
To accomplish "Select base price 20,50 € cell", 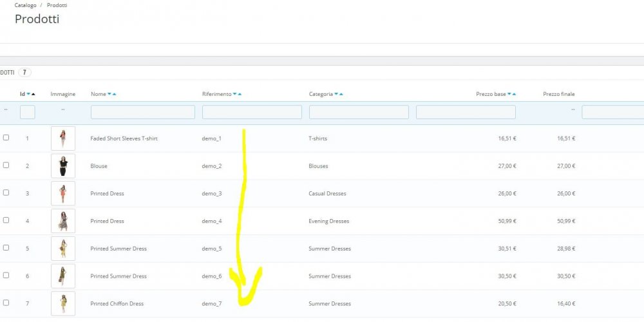I will 507,304.
